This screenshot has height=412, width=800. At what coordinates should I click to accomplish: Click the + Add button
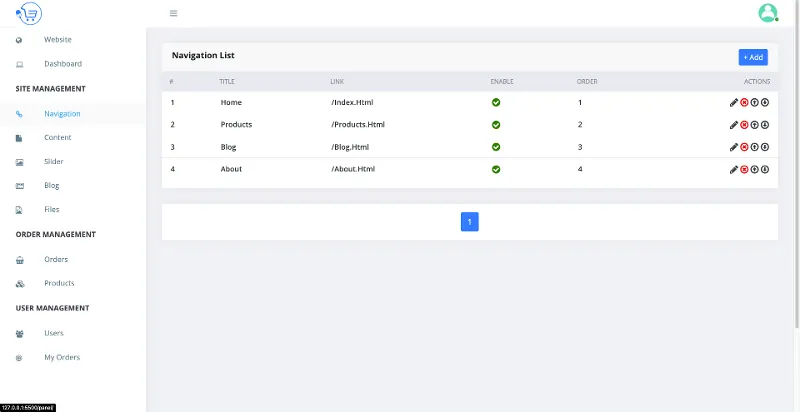click(x=753, y=58)
